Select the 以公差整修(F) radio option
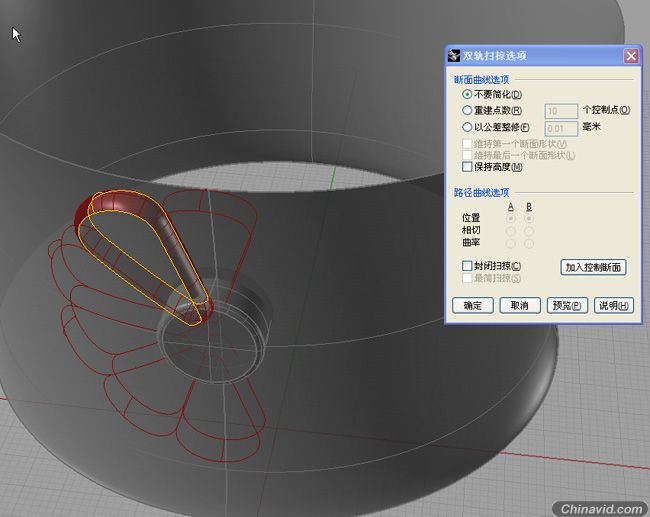 (467, 127)
